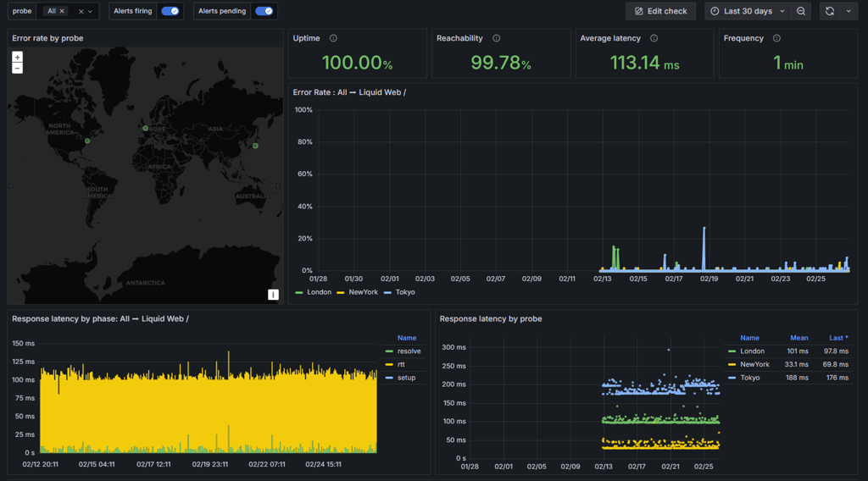
Task: Open the Error Rate : All panel title menu
Action: [349, 92]
